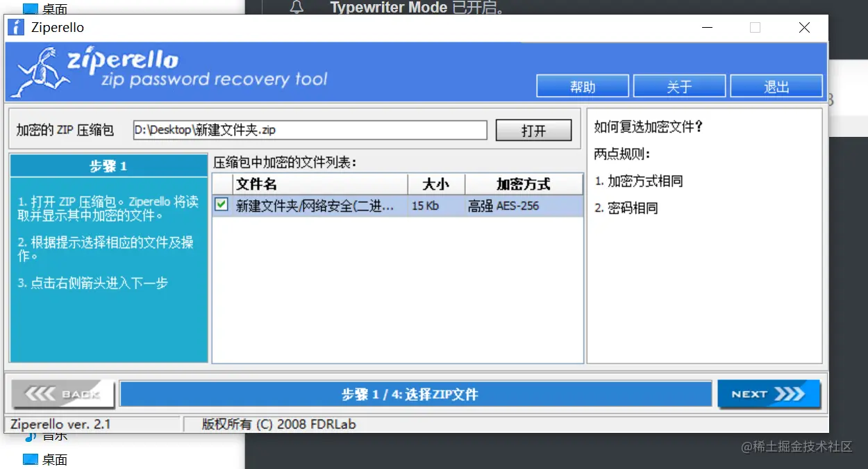Click the 退出 exit button

tap(776, 86)
